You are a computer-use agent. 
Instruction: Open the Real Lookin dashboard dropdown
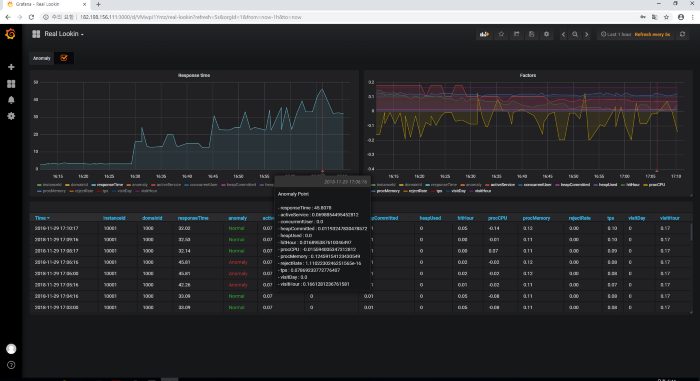pos(64,34)
